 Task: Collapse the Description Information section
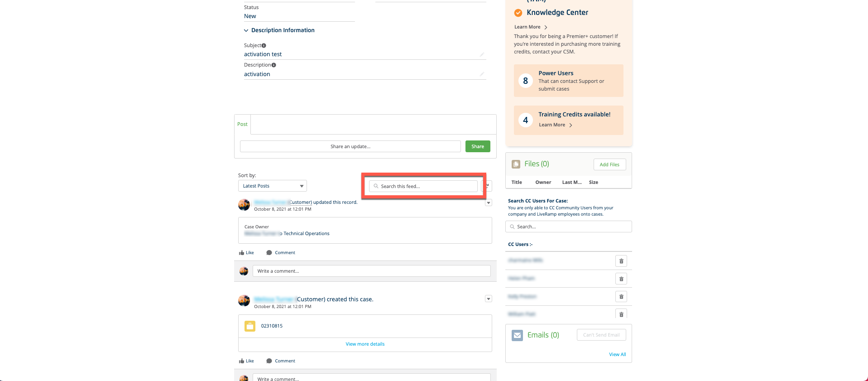[x=246, y=30]
